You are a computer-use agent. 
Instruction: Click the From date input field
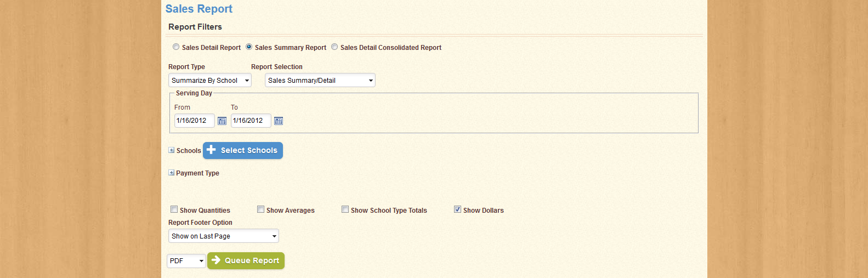[x=195, y=121]
